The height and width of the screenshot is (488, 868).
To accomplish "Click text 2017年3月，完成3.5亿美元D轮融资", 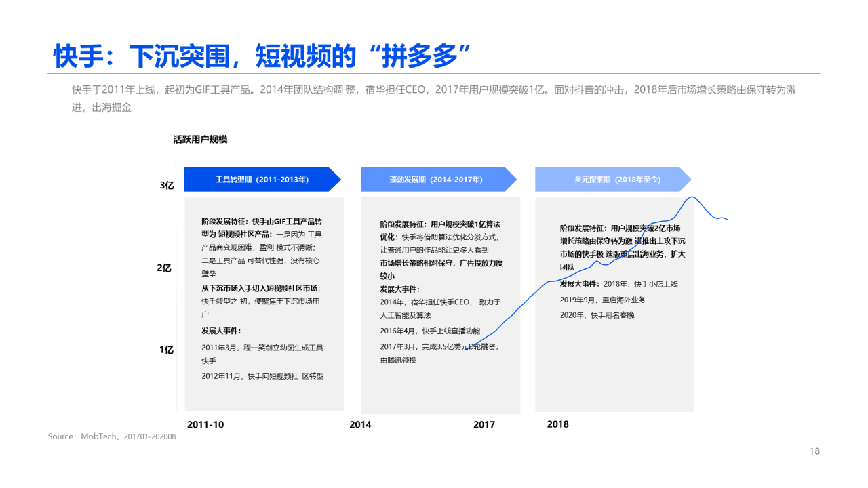I will [x=439, y=346].
